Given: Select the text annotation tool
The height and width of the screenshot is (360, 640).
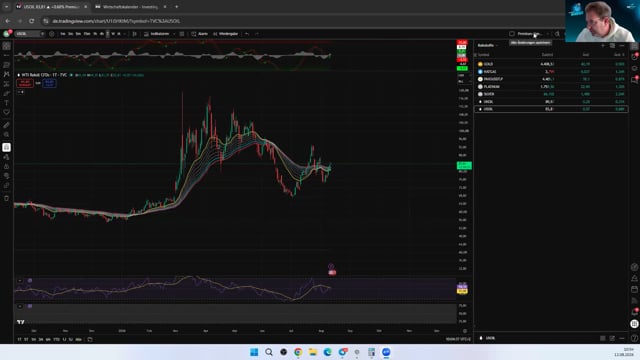Looking at the screenshot, I should [x=7, y=102].
